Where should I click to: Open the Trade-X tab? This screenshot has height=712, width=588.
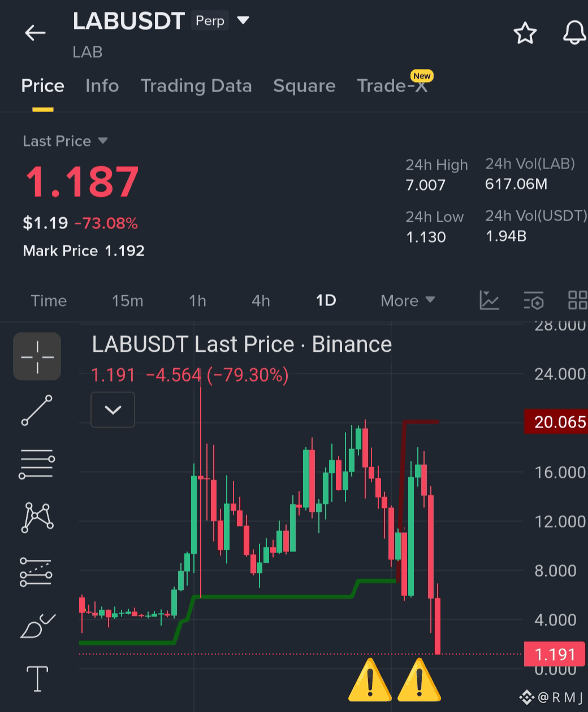(392, 86)
